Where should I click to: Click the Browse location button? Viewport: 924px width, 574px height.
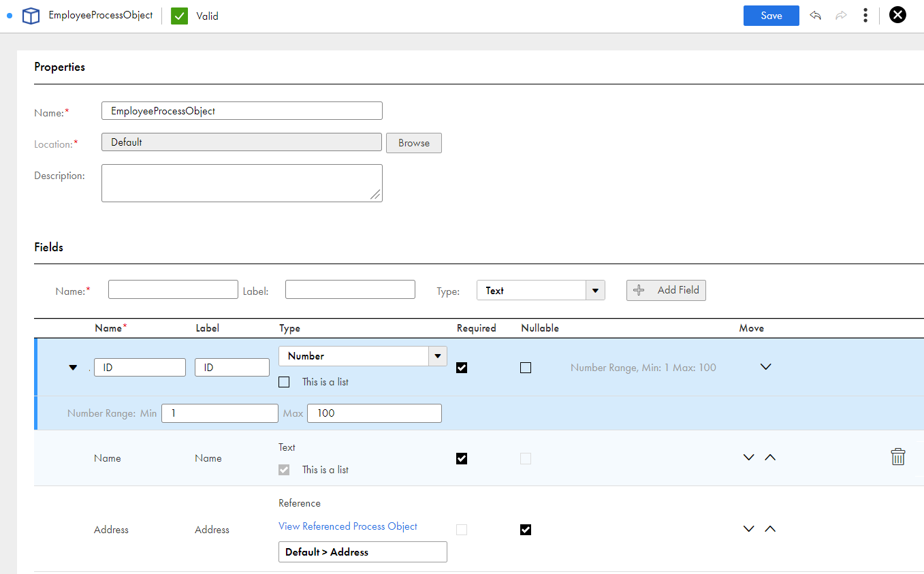tap(414, 143)
